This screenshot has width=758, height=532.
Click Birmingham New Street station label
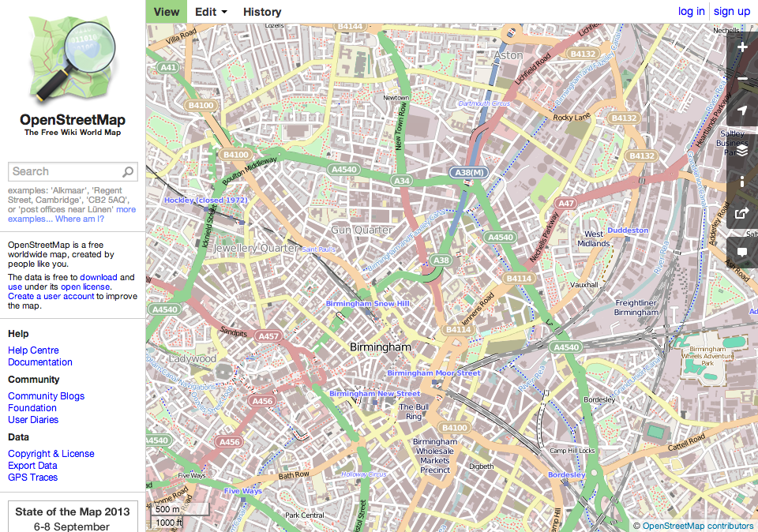click(x=374, y=394)
